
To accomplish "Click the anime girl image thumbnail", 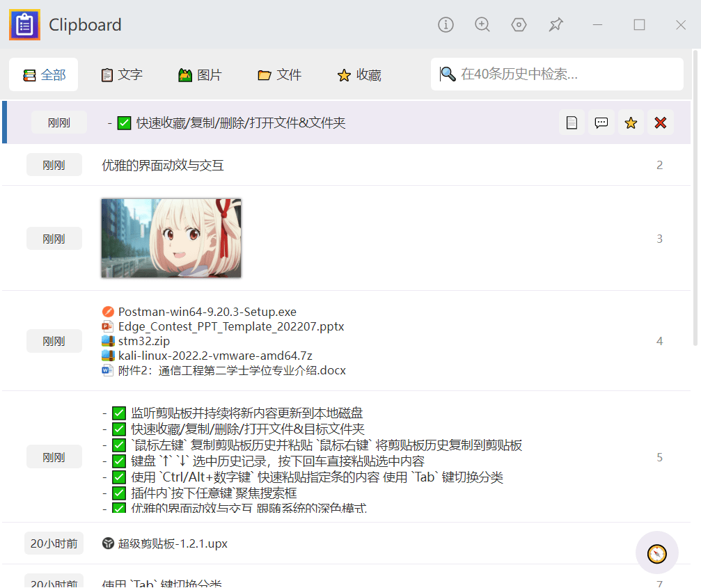I will point(171,238).
